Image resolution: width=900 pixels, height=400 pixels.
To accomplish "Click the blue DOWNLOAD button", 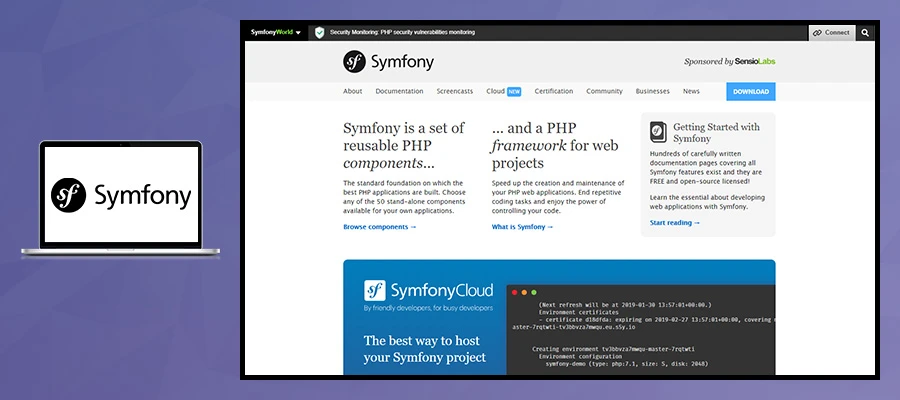I will click(751, 92).
